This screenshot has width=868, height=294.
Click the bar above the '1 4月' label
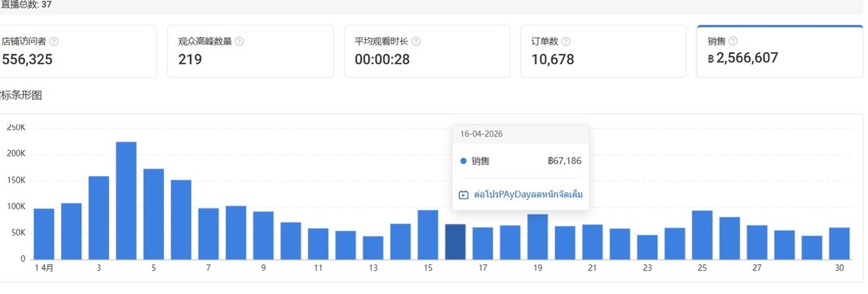(x=44, y=234)
